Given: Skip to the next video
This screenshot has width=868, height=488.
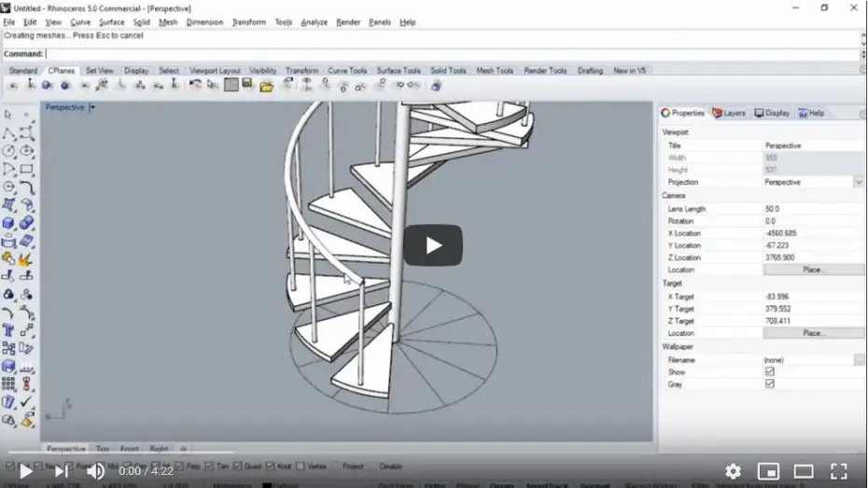Looking at the screenshot, I should (x=61, y=471).
